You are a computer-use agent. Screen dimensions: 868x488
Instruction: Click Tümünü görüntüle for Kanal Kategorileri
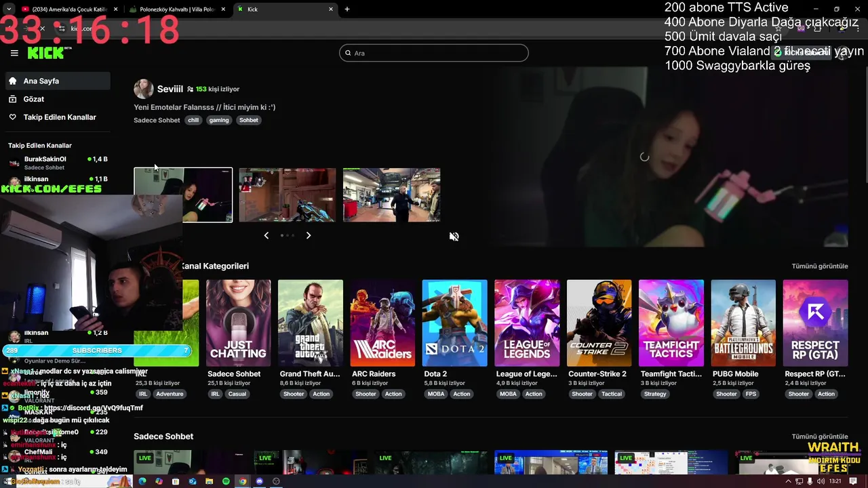click(820, 266)
